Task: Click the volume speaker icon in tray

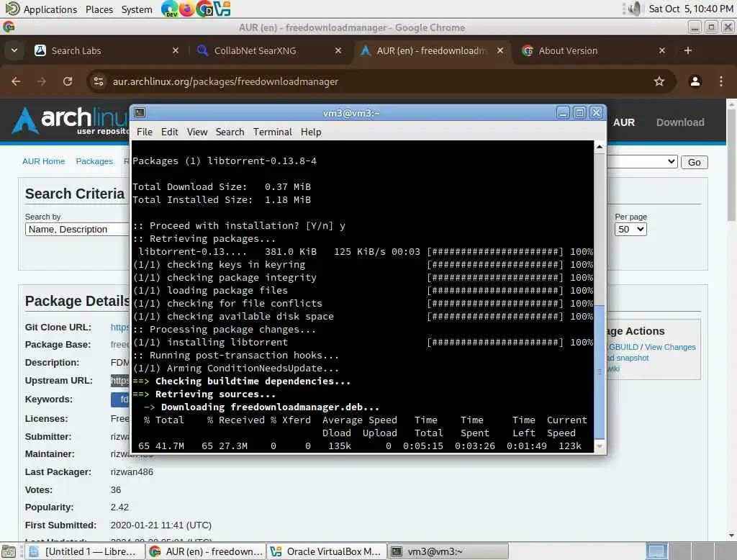Action: click(635, 9)
